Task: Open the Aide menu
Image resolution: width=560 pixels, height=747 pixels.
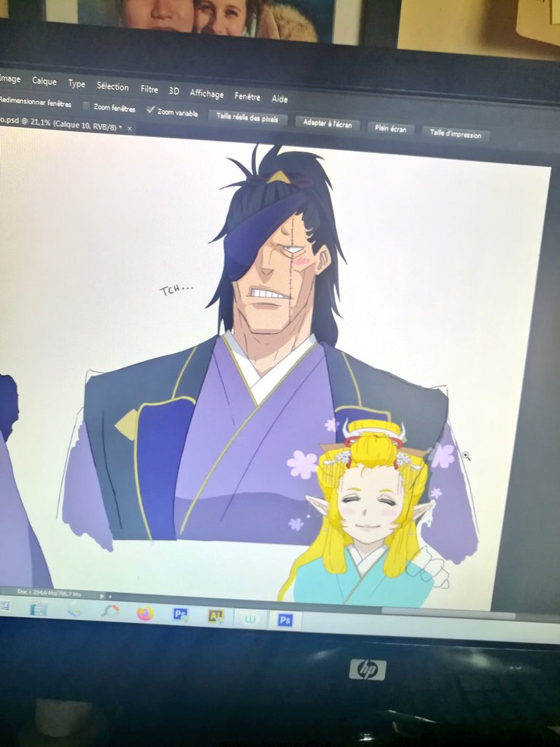Action: click(279, 99)
